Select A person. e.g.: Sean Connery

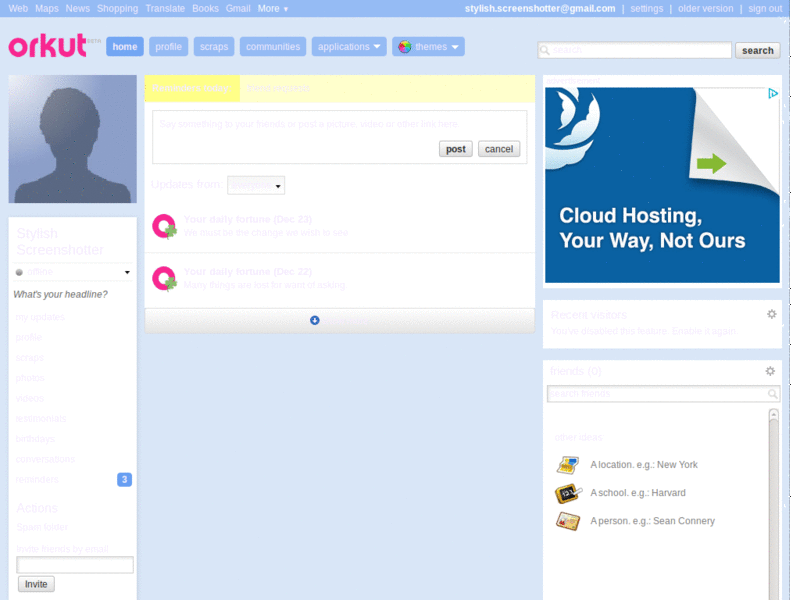[x=653, y=521]
